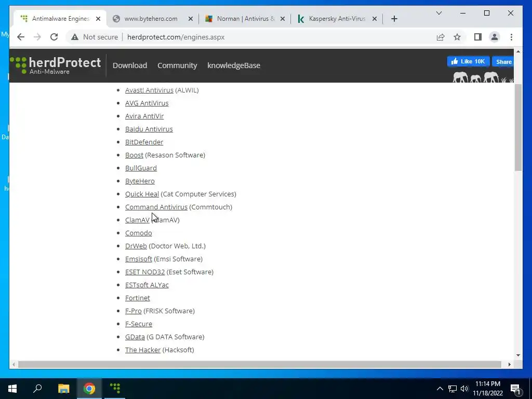Open Windows taskbar search

[x=37, y=389]
